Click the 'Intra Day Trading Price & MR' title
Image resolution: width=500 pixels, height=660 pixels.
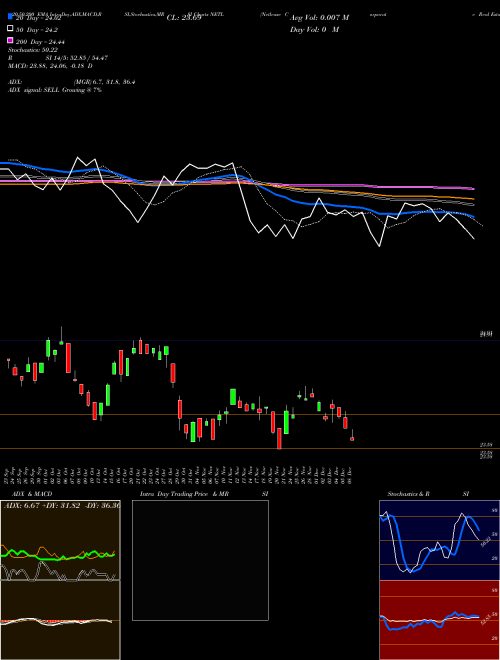[x=184, y=494]
